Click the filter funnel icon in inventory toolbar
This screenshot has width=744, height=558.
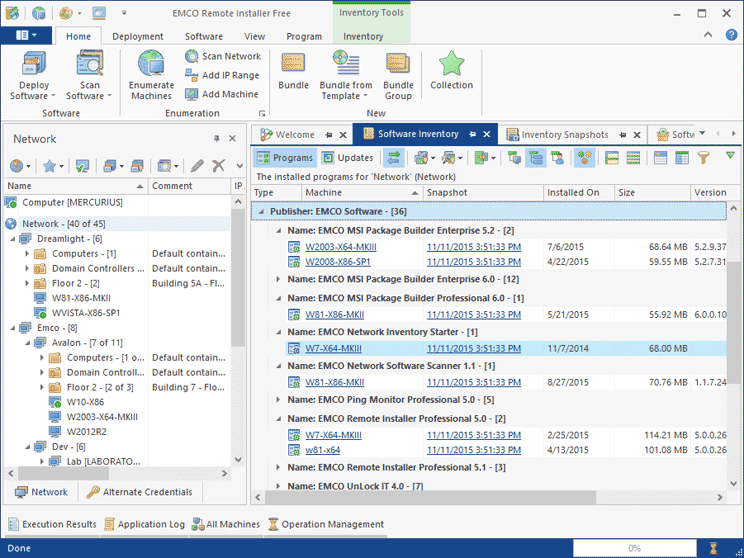pos(703,158)
